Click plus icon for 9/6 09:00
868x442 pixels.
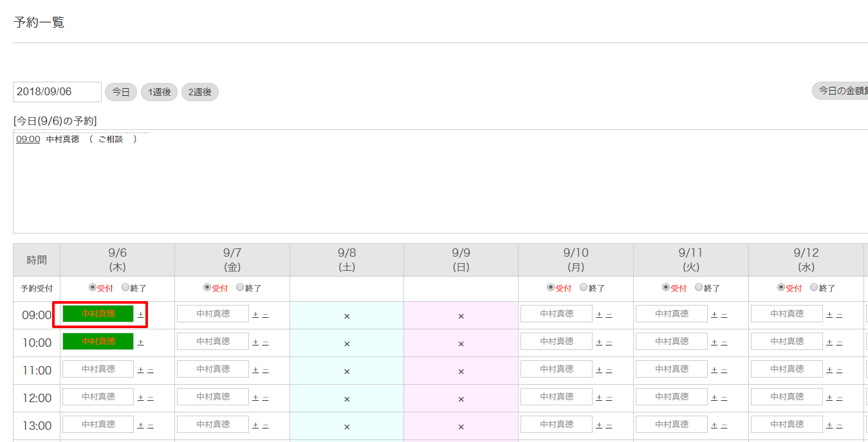coord(140,315)
